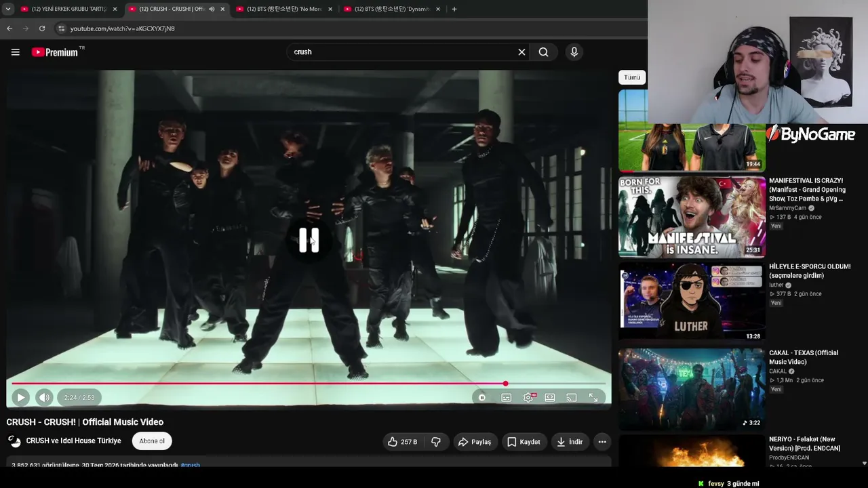Viewport: 868px width, 488px height.
Task: Switch the player to theater mode
Action: [x=550, y=398]
